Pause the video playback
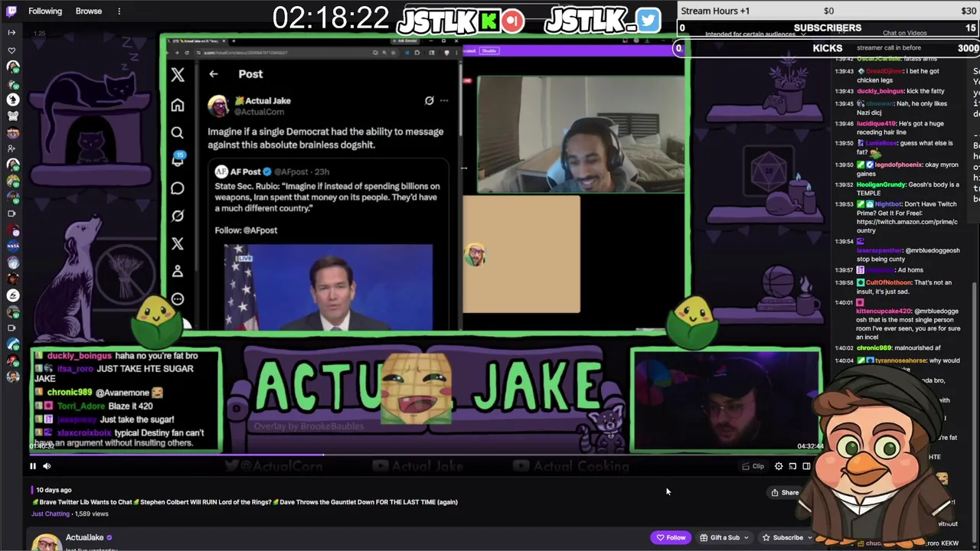The image size is (980, 551). coord(33,466)
